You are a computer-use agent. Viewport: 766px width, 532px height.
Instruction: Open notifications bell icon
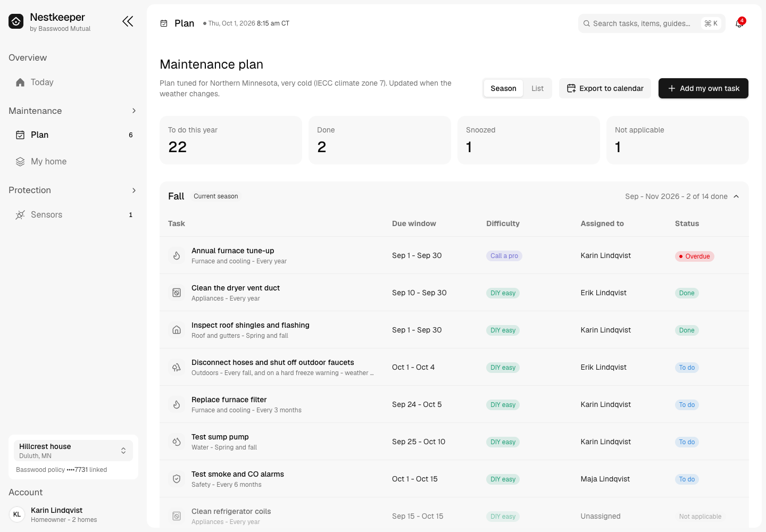click(739, 23)
